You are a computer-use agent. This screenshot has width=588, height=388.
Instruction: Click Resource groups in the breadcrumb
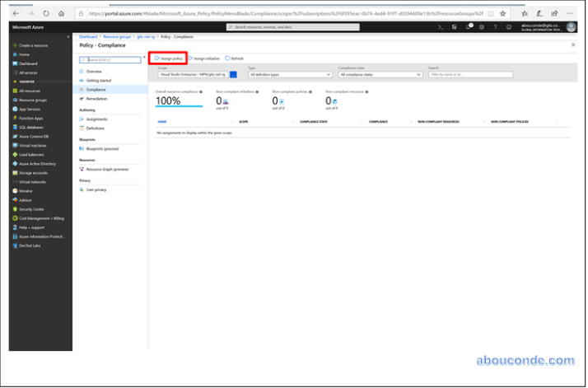coord(119,38)
